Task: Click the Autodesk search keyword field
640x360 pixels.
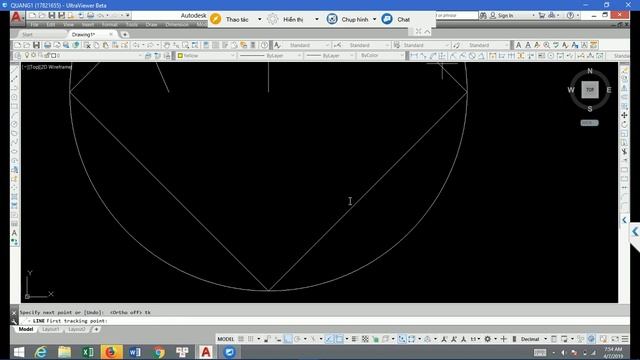Action: coord(456,15)
